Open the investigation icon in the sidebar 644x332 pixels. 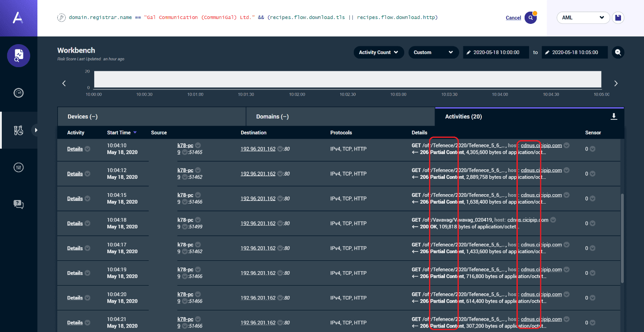18,55
